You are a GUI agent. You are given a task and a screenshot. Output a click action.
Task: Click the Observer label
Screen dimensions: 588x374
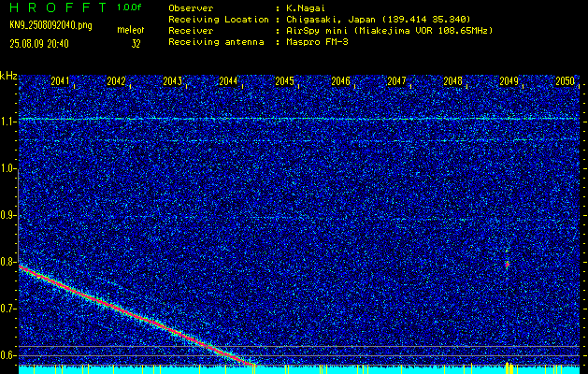pos(191,7)
